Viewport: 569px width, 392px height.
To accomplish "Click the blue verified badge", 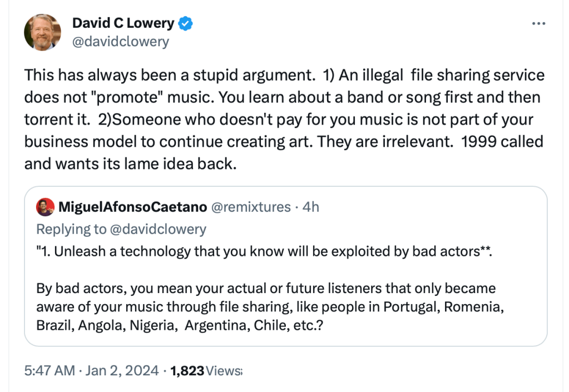I will pyautogui.click(x=186, y=23).
